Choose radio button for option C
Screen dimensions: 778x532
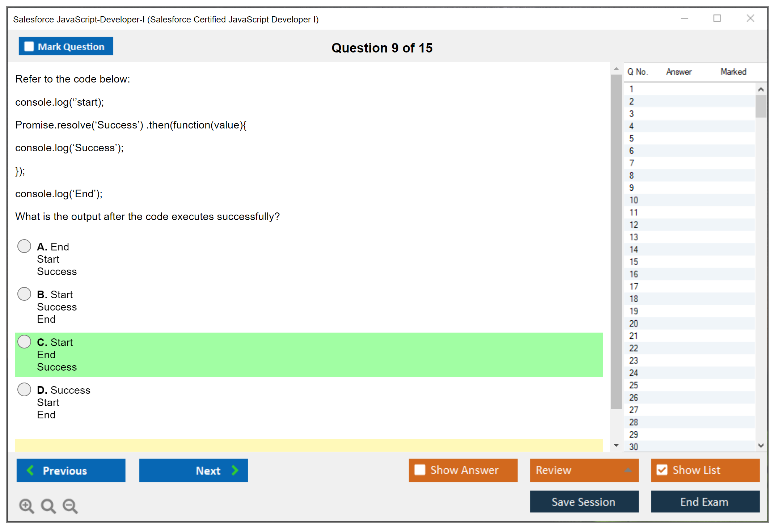coord(24,342)
